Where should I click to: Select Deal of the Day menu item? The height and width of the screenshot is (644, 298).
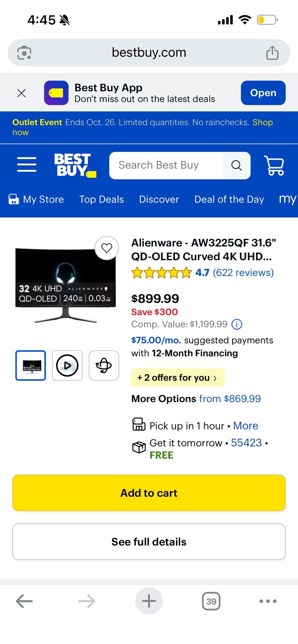click(x=229, y=199)
